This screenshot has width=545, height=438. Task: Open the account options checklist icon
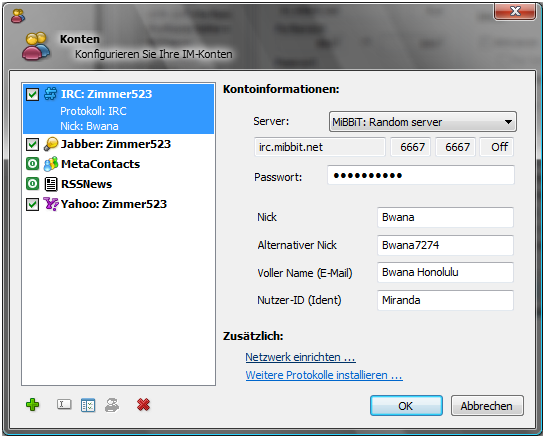(88, 405)
